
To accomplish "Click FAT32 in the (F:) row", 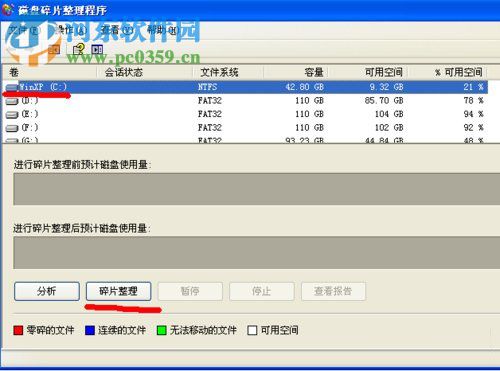I will pos(210,128).
